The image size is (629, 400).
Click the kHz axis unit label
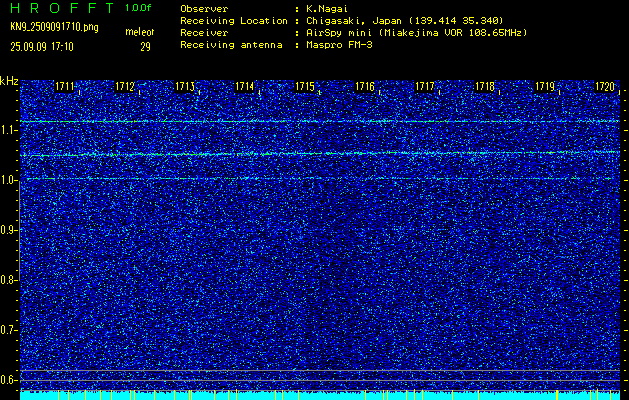coord(9,81)
